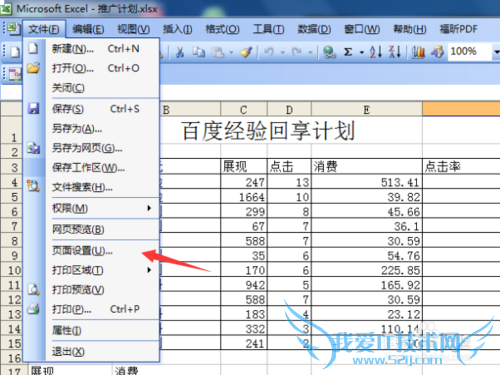The width and height of the screenshot is (500, 375).
Task: Click the Insert Hyperlink globe icon
Action: [329, 52]
